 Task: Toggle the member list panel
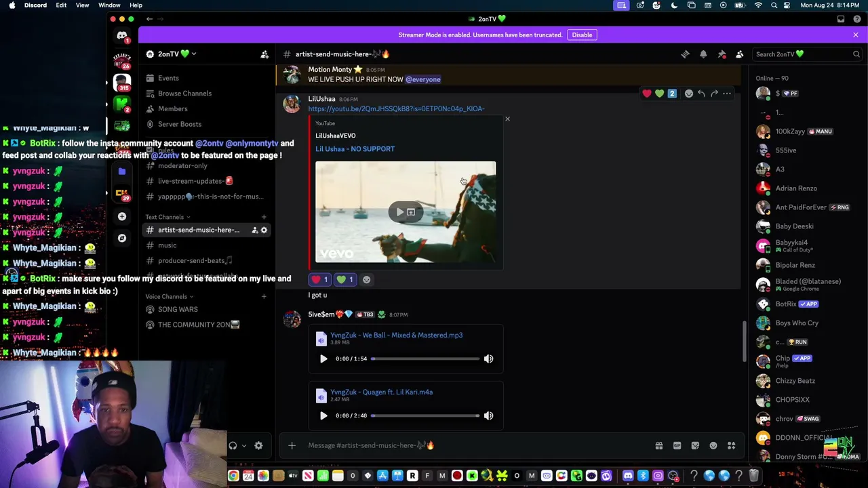pyautogui.click(x=740, y=54)
